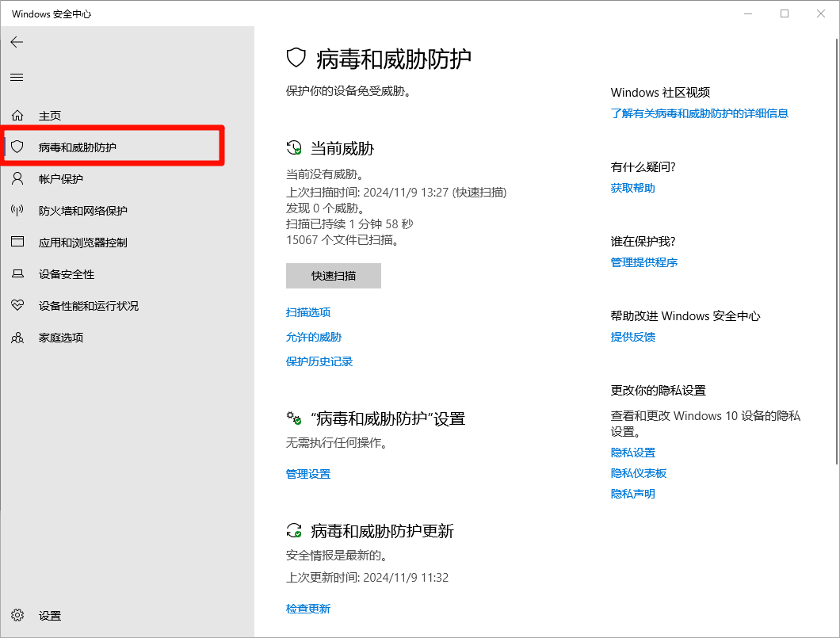The image size is (840, 638).
Task: Click the text 发现 0 个威胁。
Action: click(326, 208)
